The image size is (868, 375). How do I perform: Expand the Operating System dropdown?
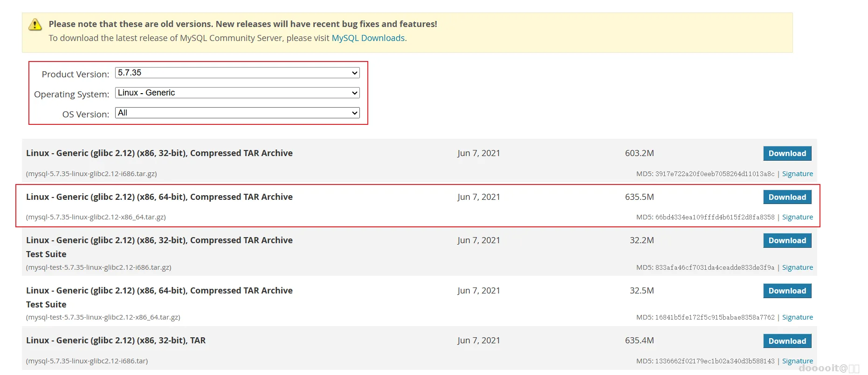[237, 93]
